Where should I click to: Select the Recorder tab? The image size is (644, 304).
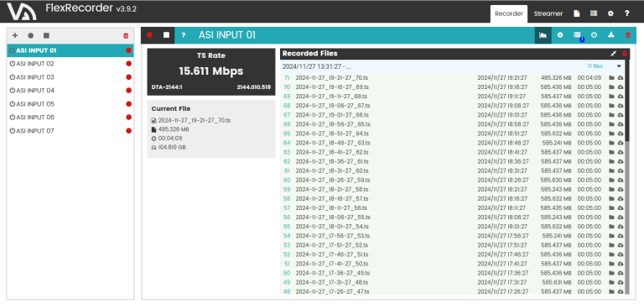pyautogui.click(x=509, y=13)
